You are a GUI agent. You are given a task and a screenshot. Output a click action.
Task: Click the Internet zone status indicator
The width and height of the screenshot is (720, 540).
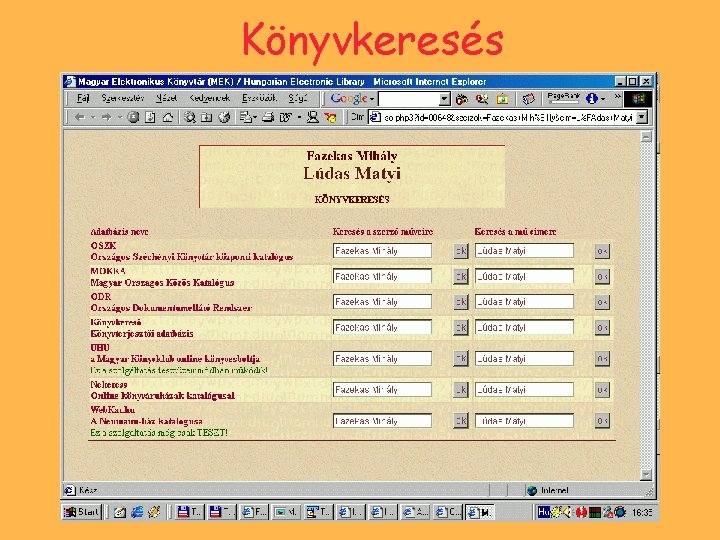[549, 490]
